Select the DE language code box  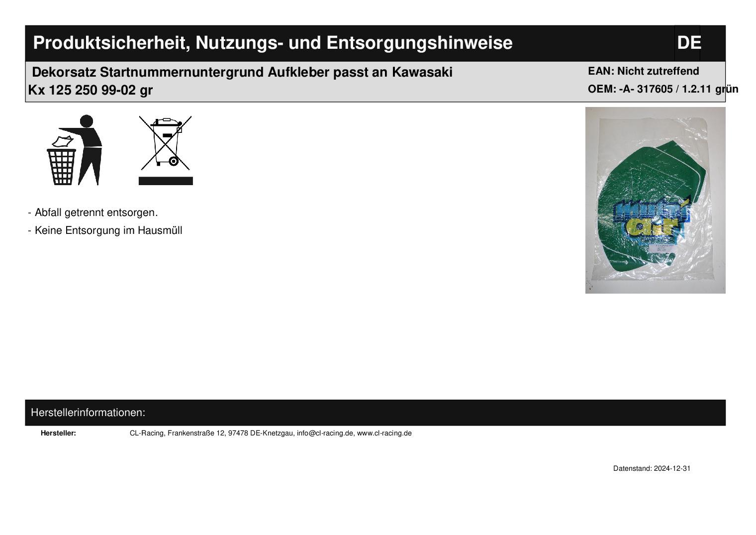[688, 43]
